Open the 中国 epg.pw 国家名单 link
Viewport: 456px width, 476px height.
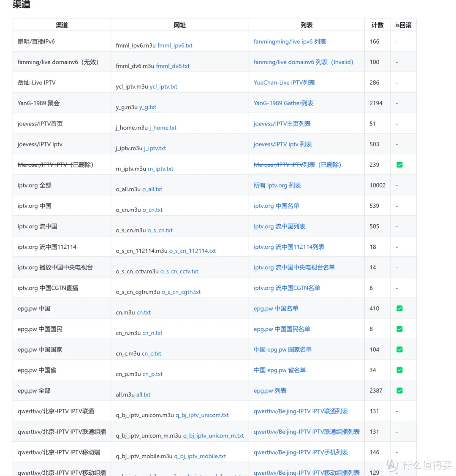click(x=283, y=350)
